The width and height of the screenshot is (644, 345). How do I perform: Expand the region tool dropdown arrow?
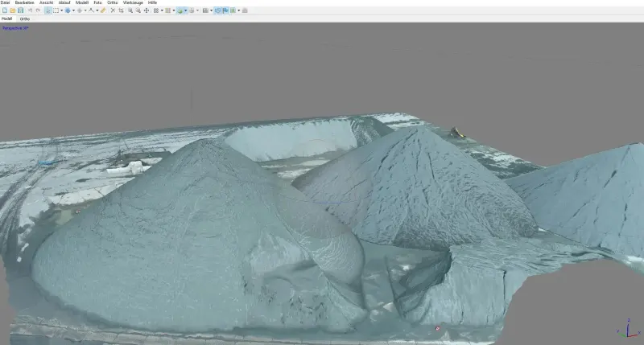pos(73,10)
